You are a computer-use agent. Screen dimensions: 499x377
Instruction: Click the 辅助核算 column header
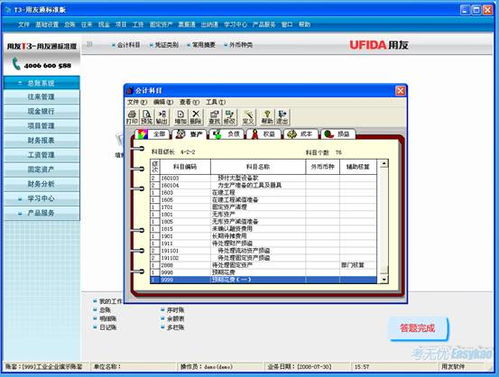[358, 167]
